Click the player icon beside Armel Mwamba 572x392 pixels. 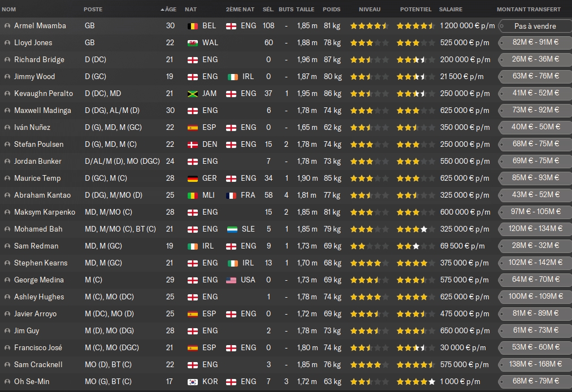tap(7, 26)
